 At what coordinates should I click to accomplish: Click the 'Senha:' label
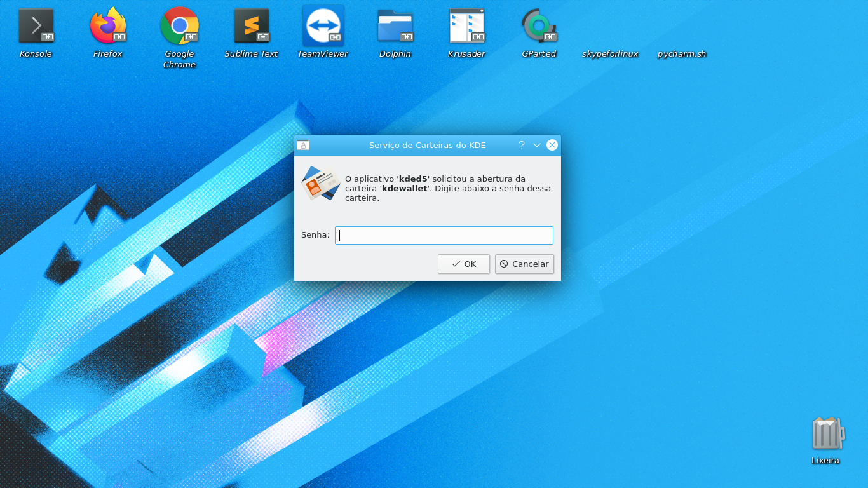(315, 235)
